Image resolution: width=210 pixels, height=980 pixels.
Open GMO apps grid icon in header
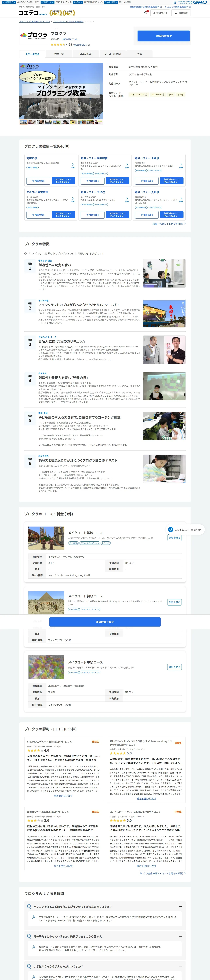pyautogui.click(x=174, y=2)
